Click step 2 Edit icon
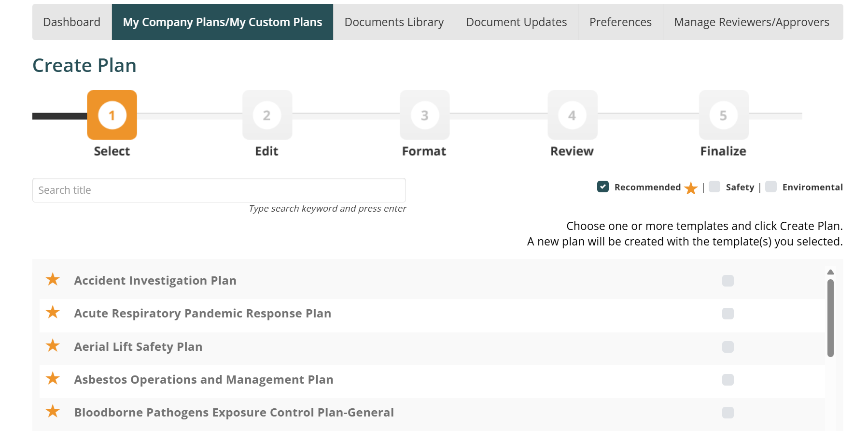This screenshot has height=431, width=868. click(x=267, y=115)
